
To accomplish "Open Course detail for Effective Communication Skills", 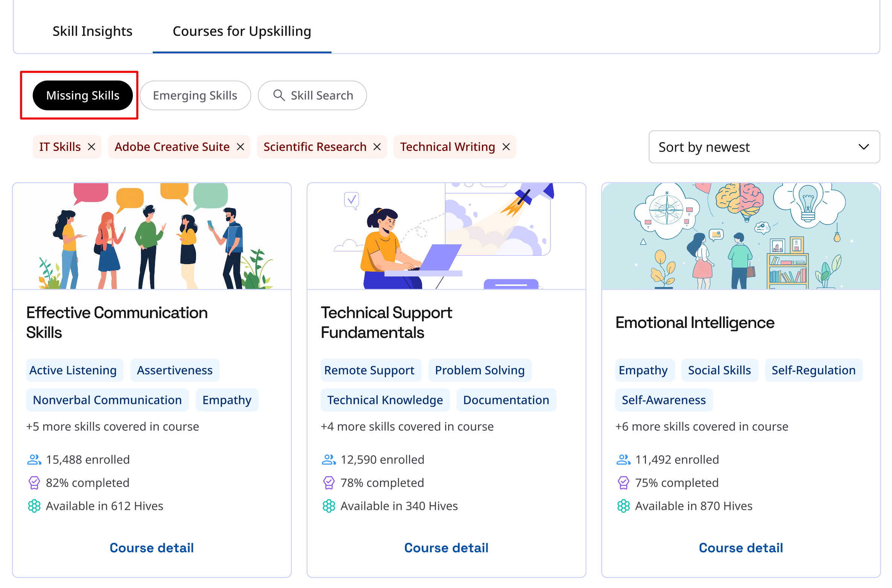I will tap(152, 548).
